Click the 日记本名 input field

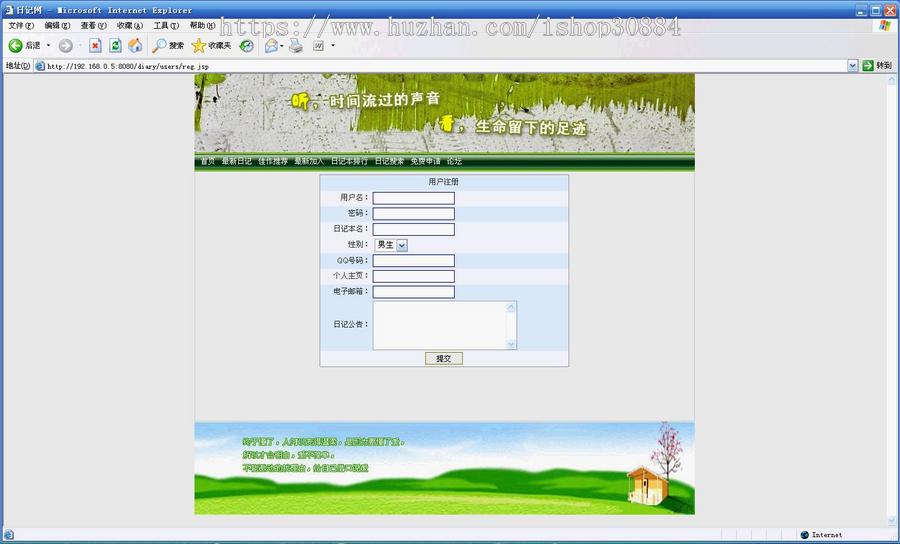(413, 229)
